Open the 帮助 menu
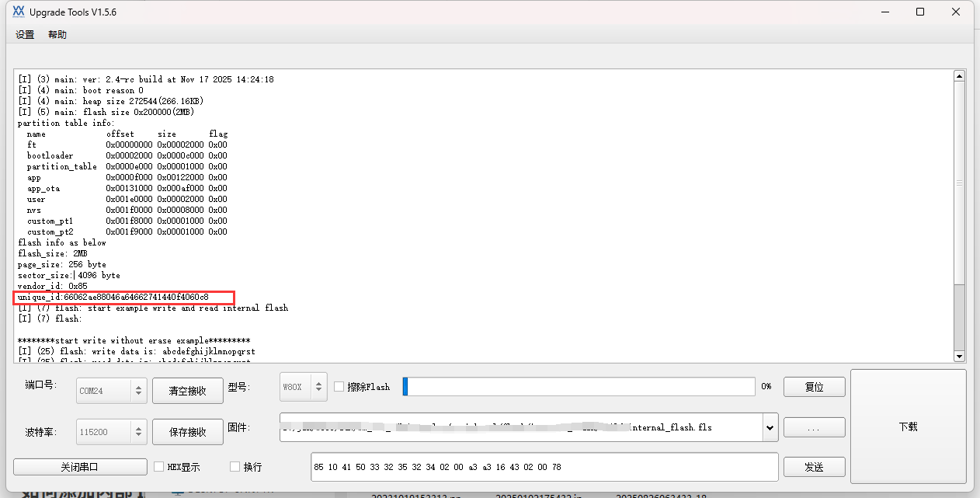980x498 pixels. click(x=57, y=35)
